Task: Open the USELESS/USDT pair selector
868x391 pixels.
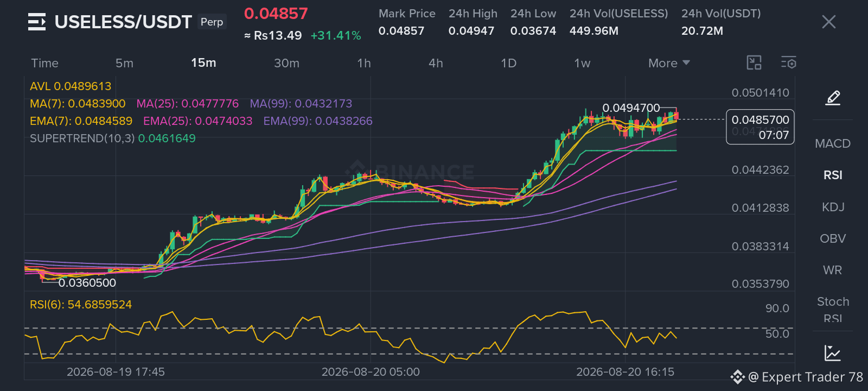Action: [x=123, y=22]
